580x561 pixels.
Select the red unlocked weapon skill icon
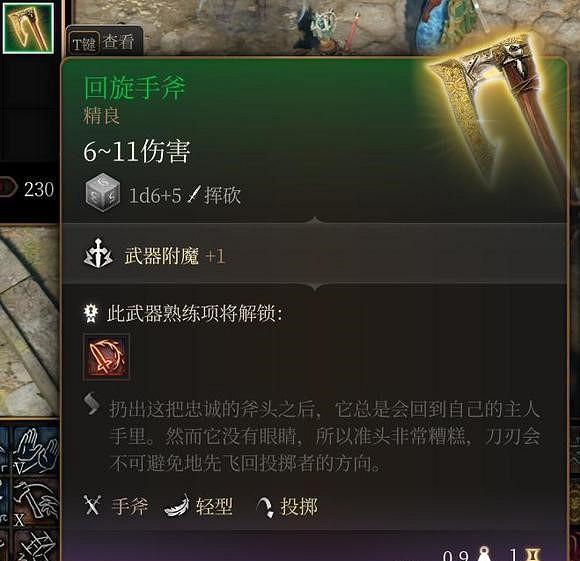pyautogui.click(x=107, y=357)
